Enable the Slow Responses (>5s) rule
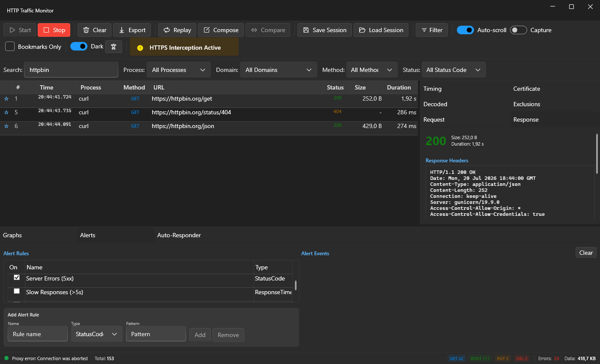The width and height of the screenshot is (600, 364). click(17, 291)
